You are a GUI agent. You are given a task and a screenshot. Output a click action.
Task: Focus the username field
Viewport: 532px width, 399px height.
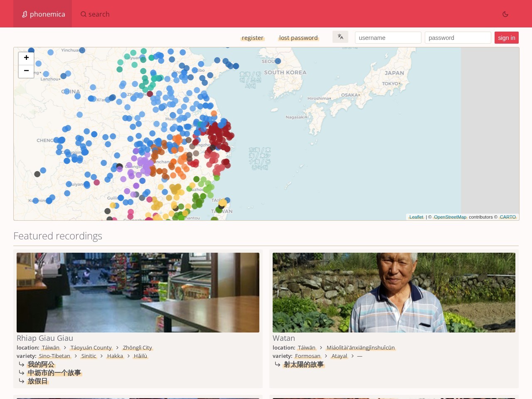[388, 38]
